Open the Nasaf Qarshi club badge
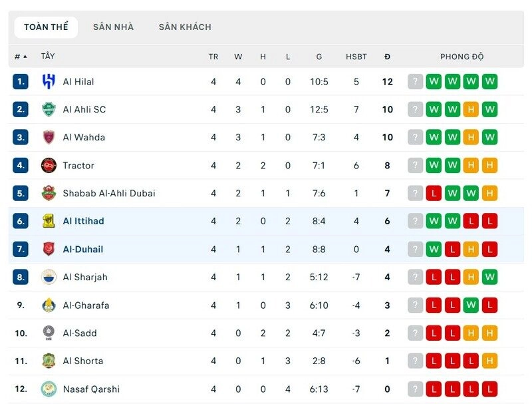The image size is (532, 404). [50, 389]
